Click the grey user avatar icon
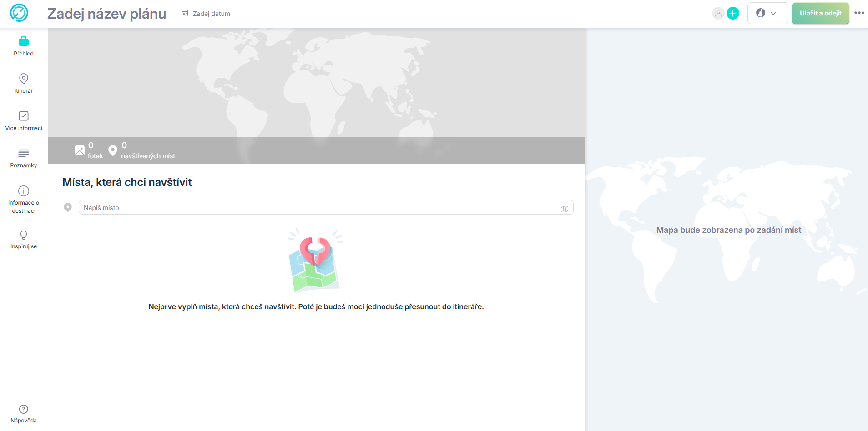Viewport: 868px width, 431px height. [x=718, y=13]
